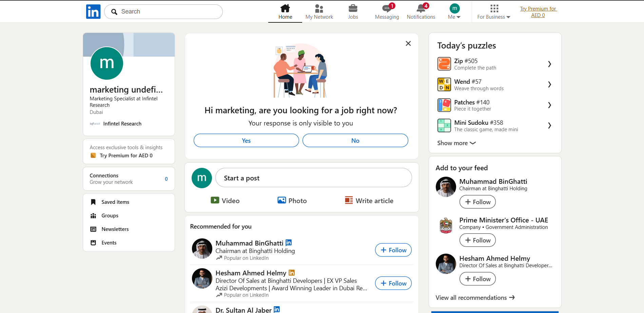Click Try Premium for AED 0 header link

click(538, 12)
